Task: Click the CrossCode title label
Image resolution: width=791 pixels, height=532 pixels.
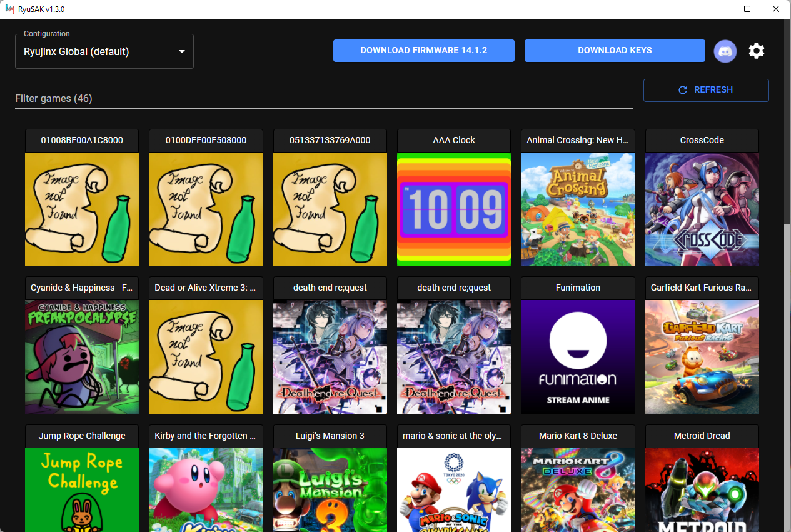Action: [x=702, y=140]
